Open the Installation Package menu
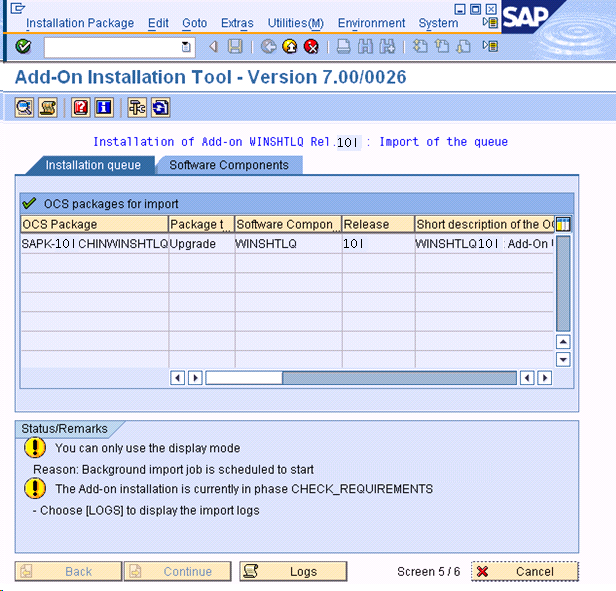Screen dimensions: 616x591 80,23
